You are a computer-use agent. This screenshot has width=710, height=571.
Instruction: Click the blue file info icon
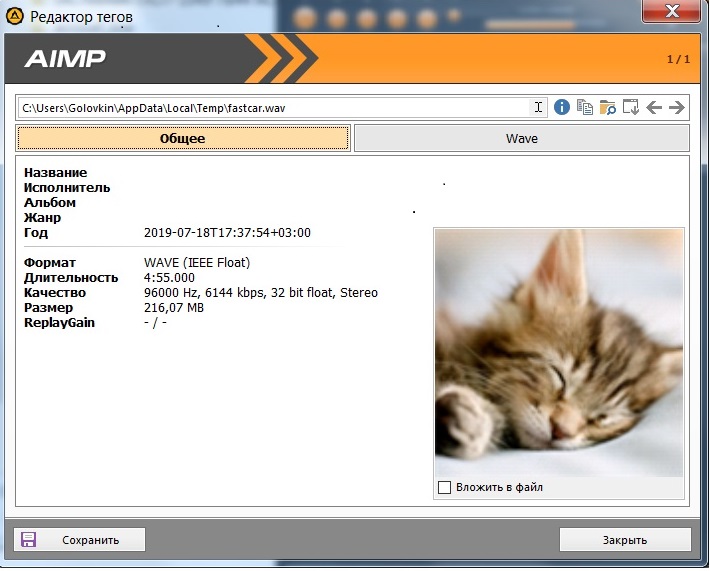coord(562,107)
